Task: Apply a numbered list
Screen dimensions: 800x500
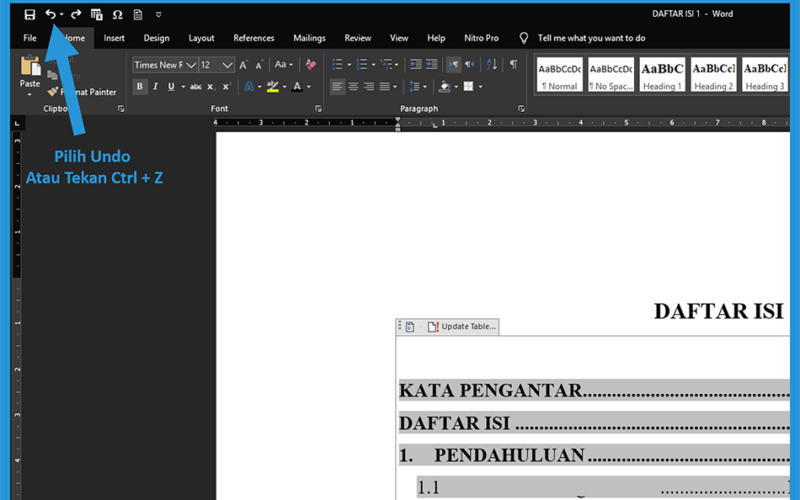Action: [x=362, y=64]
